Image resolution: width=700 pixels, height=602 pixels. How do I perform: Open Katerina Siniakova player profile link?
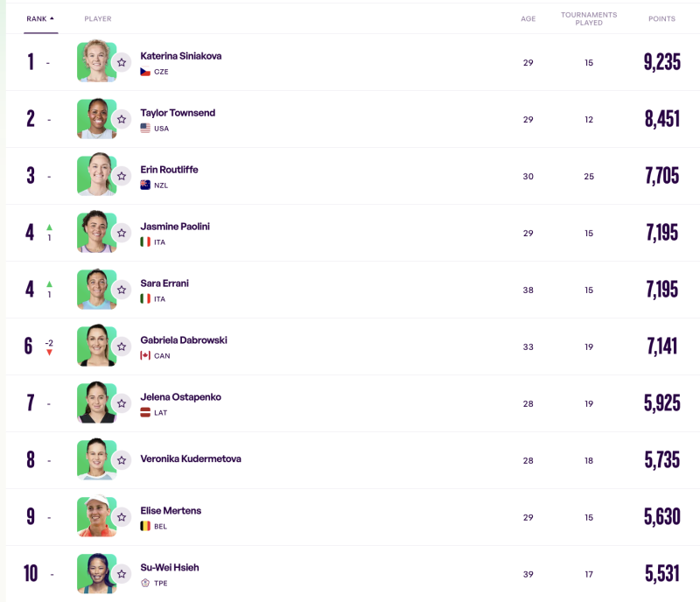(180, 56)
